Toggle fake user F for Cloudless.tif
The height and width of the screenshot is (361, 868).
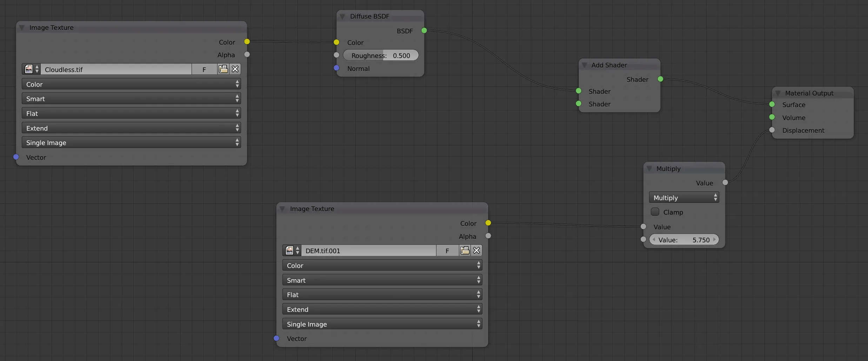pos(203,69)
